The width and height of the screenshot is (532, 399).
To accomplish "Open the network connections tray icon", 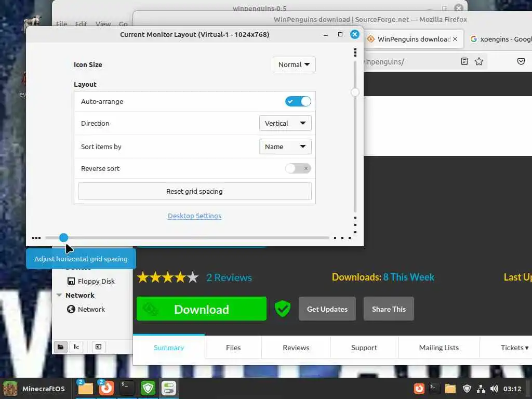I will pyautogui.click(x=481, y=389).
